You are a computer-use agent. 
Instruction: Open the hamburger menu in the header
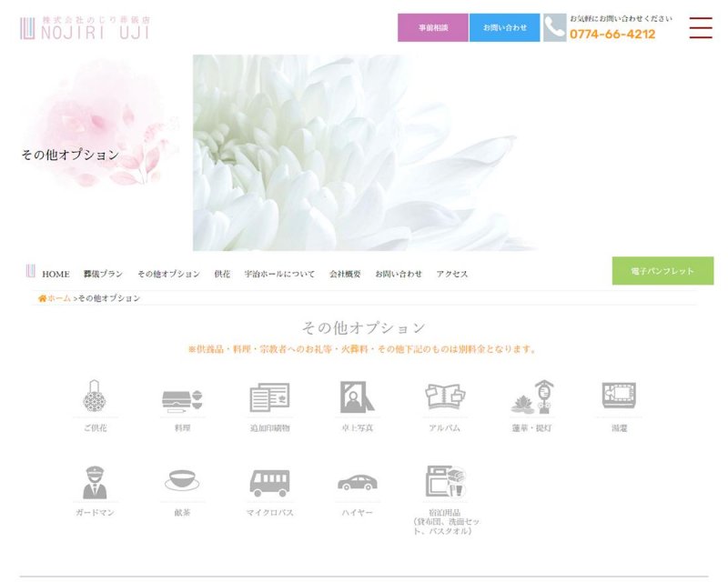700,28
